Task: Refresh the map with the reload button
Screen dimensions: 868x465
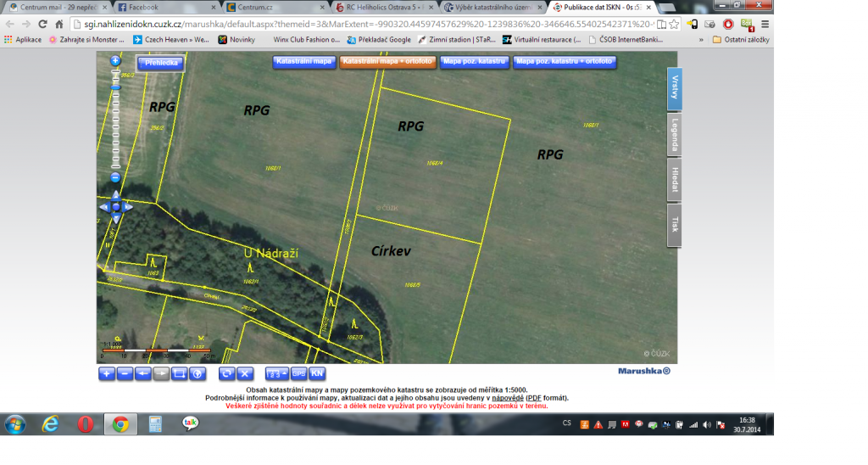Action: pyautogui.click(x=226, y=373)
